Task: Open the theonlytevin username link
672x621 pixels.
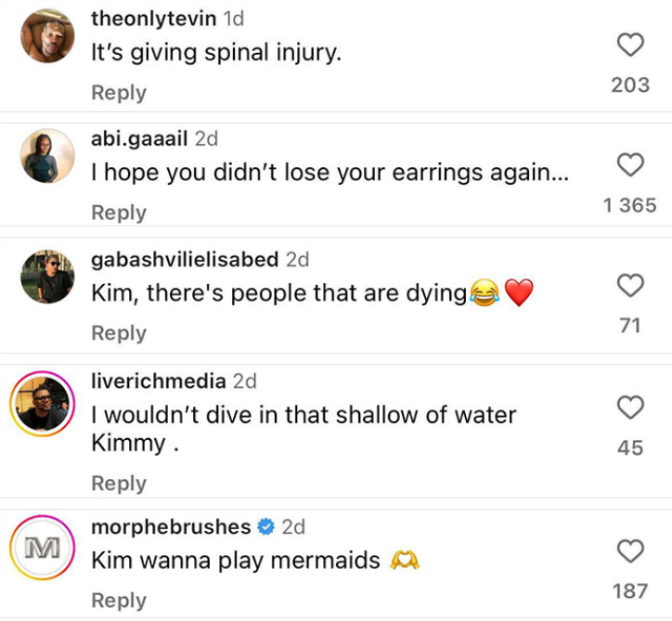Action: pyautogui.click(x=153, y=19)
